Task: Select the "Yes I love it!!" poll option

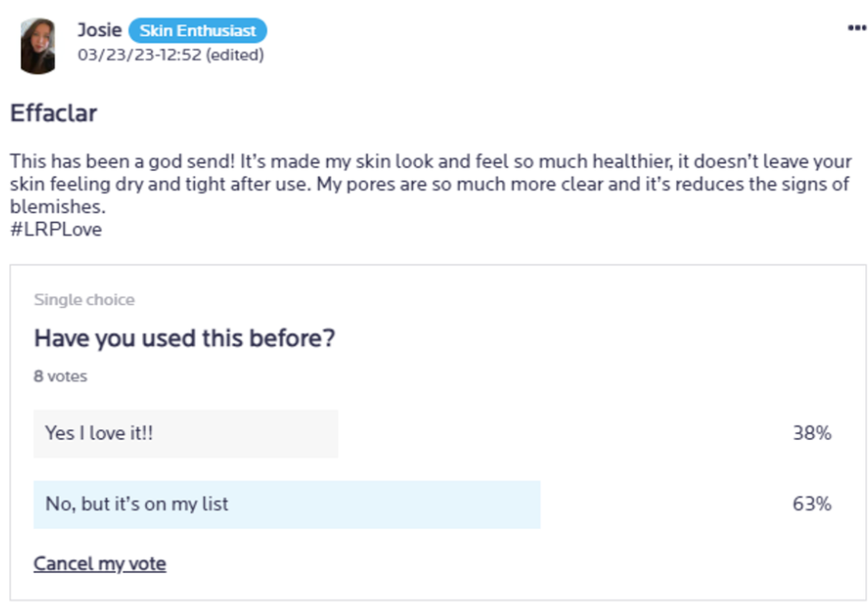Action: (x=100, y=433)
